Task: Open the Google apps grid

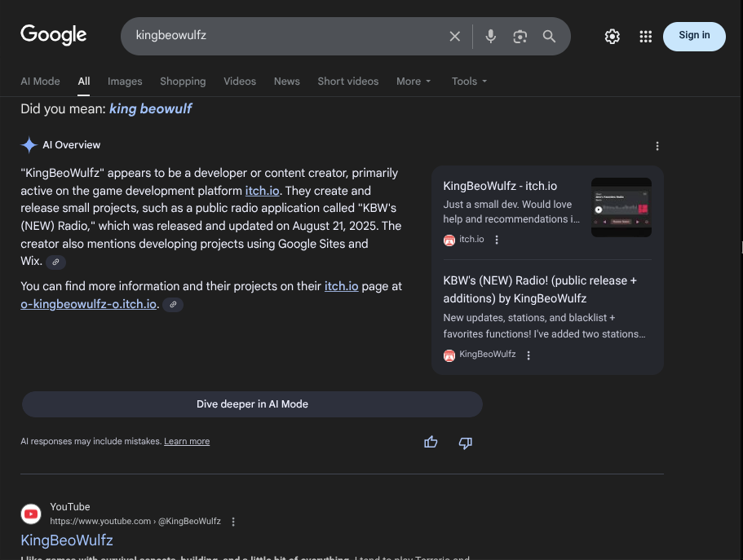Action: (645, 36)
